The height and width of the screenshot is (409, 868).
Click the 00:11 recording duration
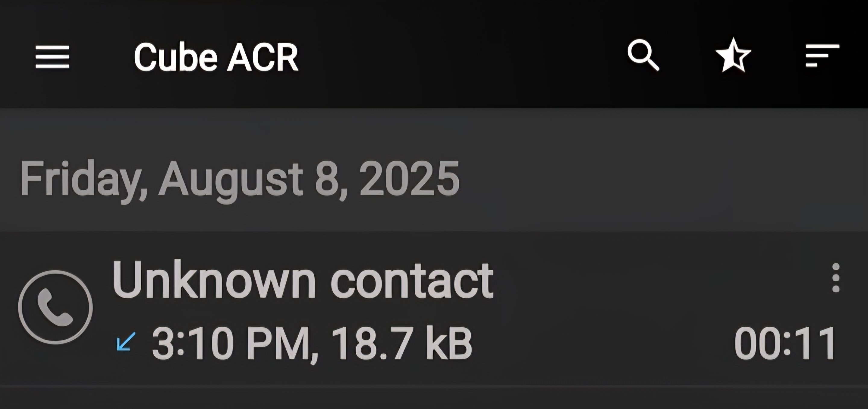pyautogui.click(x=785, y=344)
